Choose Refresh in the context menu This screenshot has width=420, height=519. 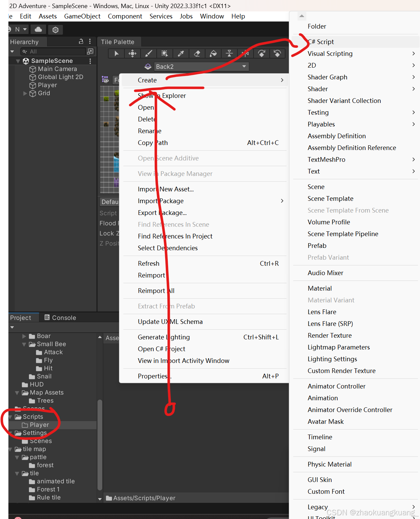point(205,263)
